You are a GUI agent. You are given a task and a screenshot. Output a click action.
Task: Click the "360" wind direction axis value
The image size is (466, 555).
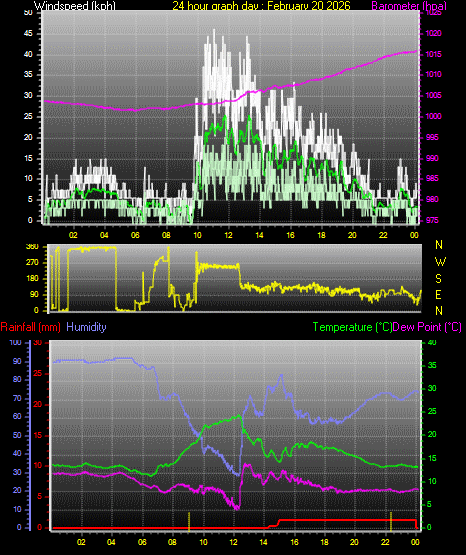pyautogui.click(x=33, y=247)
